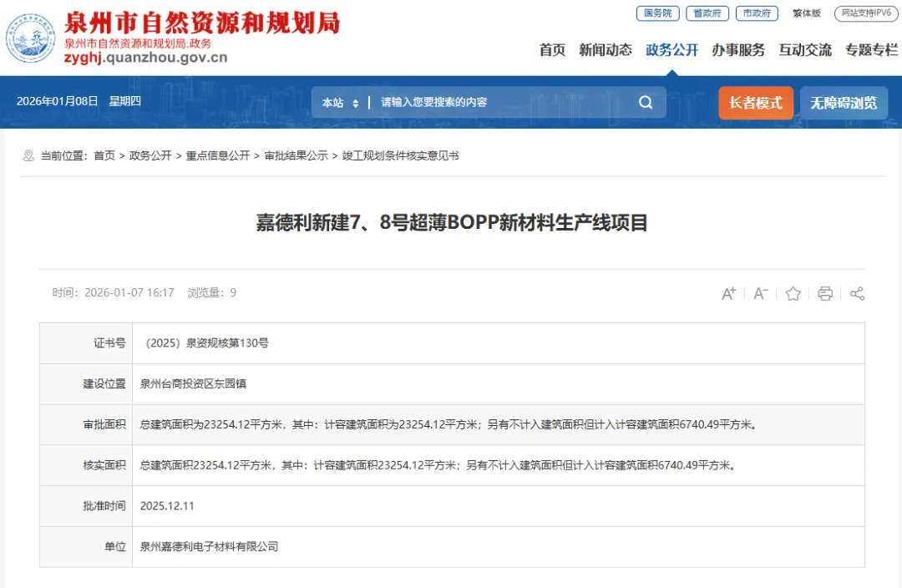Click the 单位 row label
The width and height of the screenshot is (902, 588).
(115, 546)
